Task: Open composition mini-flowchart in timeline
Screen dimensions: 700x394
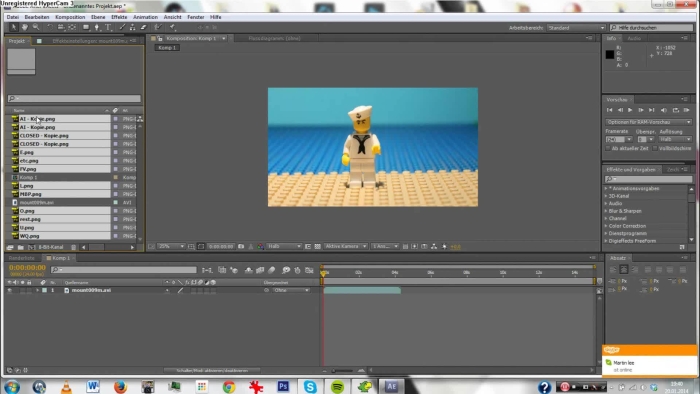Action: coord(207,270)
